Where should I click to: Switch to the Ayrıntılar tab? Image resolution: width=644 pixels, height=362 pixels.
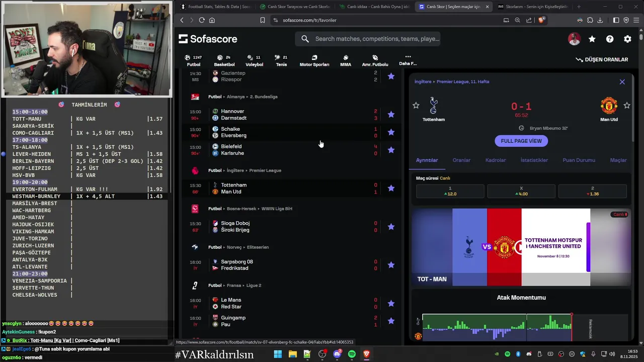(427, 160)
